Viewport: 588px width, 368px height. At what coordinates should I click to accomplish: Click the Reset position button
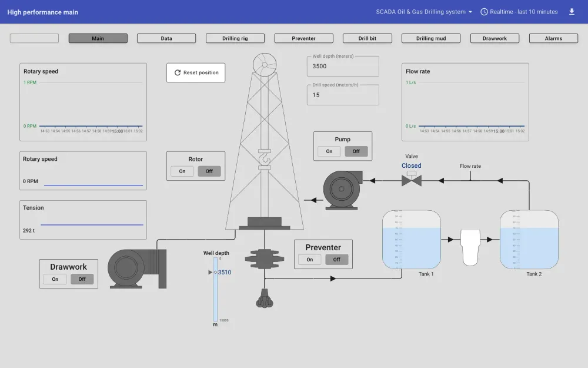coord(196,72)
